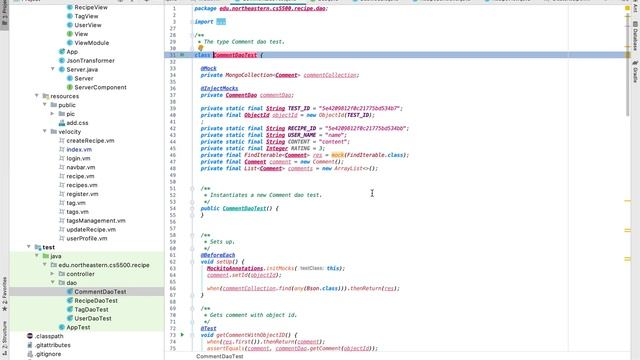The image size is (640, 360).
Task: Open login.vm template
Action: click(78, 158)
